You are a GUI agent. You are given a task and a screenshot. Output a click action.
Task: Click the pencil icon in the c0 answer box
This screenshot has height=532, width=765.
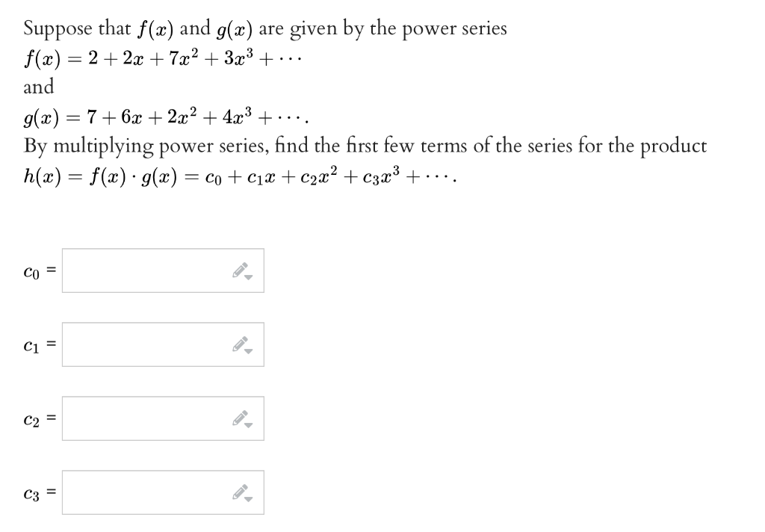(239, 268)
